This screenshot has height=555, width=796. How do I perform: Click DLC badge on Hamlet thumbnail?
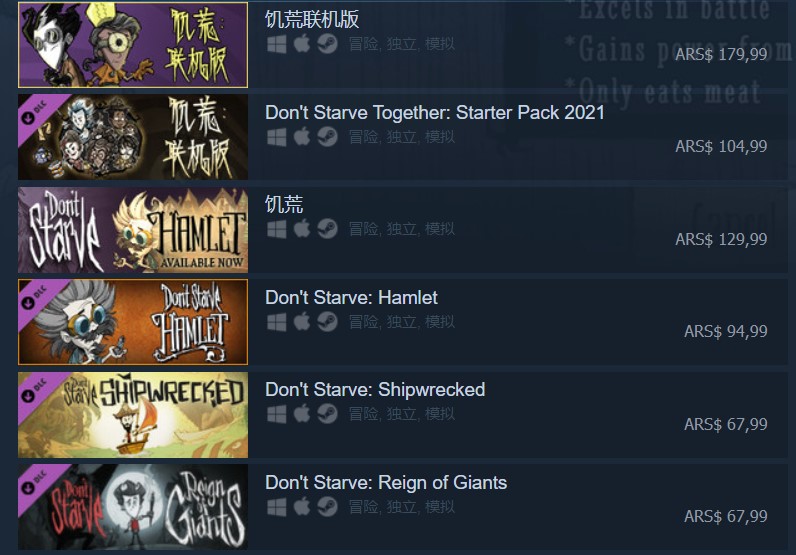(x=35, y=297)
